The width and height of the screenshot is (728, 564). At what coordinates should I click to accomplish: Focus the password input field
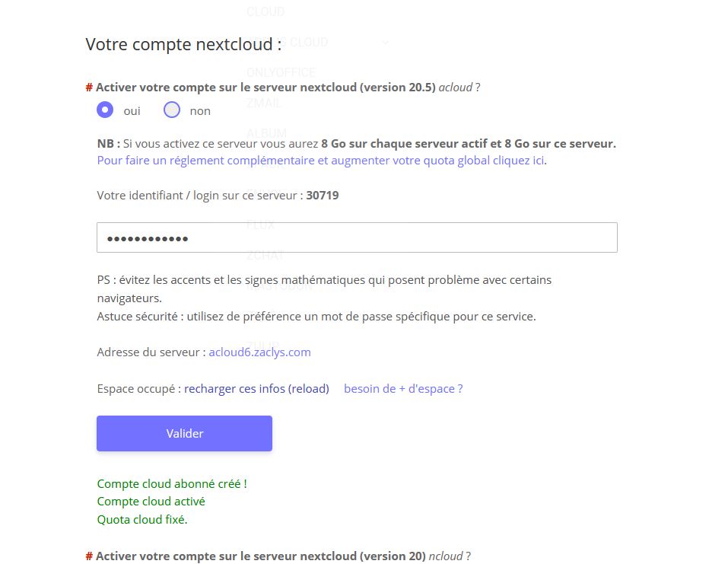[x=357, y=237]
